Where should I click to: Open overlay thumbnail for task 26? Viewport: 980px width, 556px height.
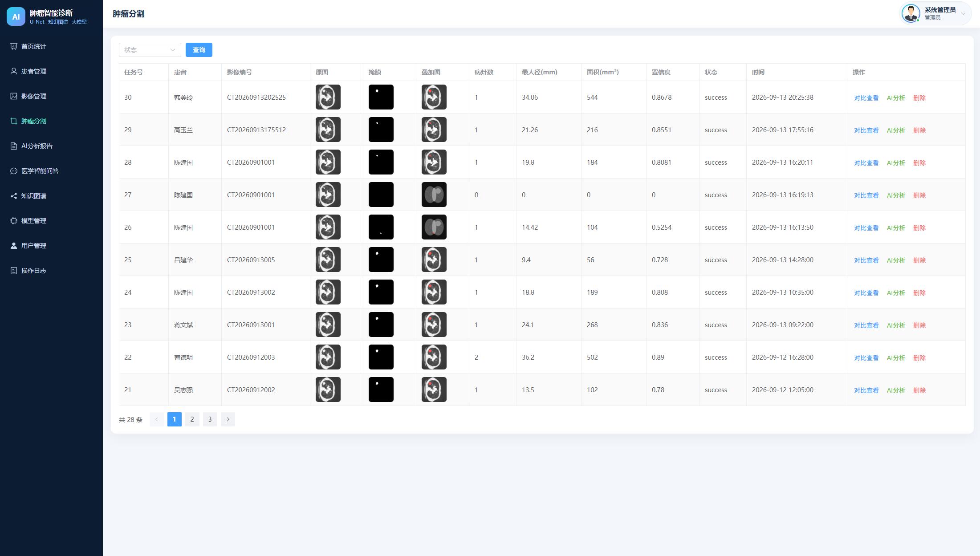pyautogui.click(x=434, y=227)
